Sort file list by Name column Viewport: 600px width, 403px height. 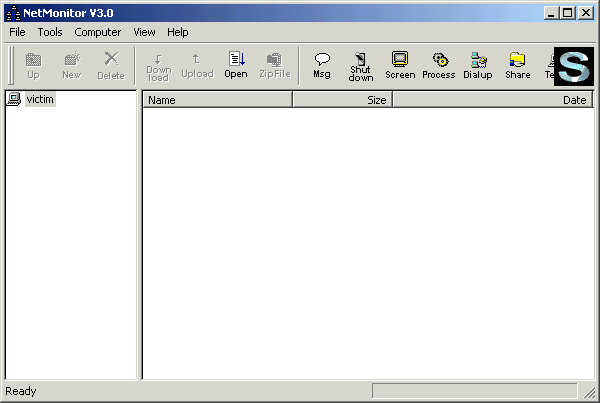pos(217,100)
